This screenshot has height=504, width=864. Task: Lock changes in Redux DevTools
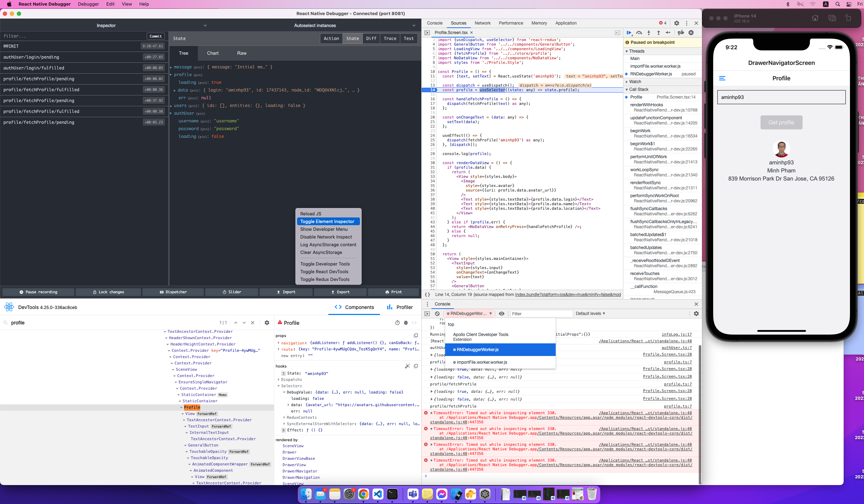click(108, 292)
